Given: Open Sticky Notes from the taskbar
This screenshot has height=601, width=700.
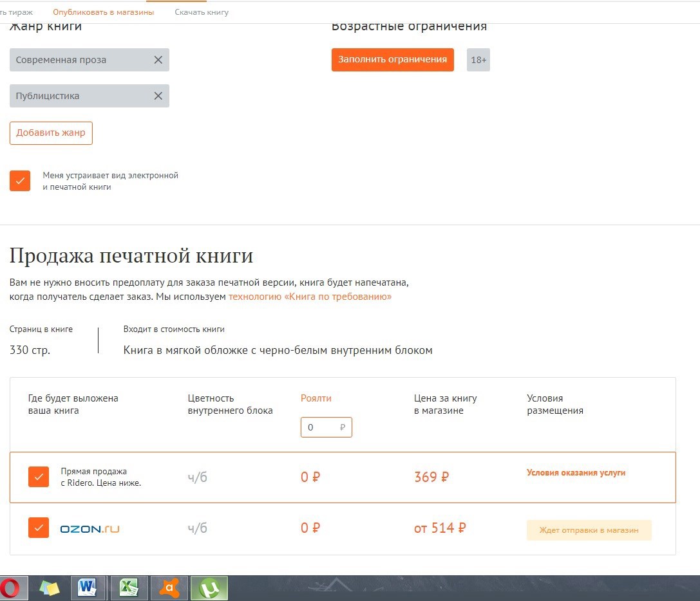Looking at the screenshot, I should 50,587.
